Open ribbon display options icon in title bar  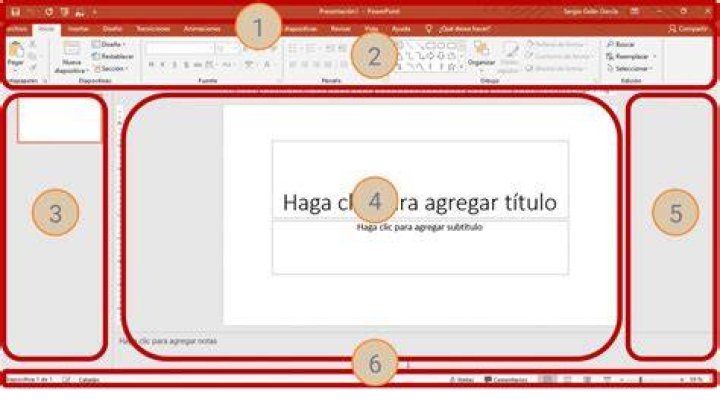pos(634,11)
